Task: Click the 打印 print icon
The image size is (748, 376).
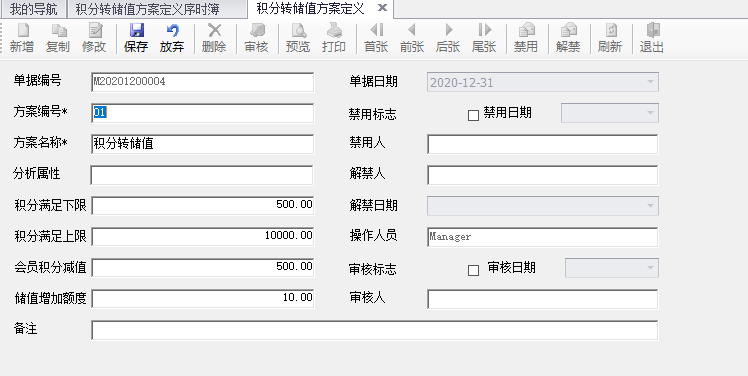Action: pos(334,31)
